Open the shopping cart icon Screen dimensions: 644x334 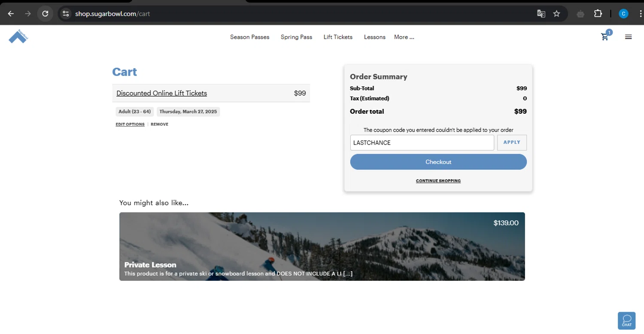[x=605, y=36]
